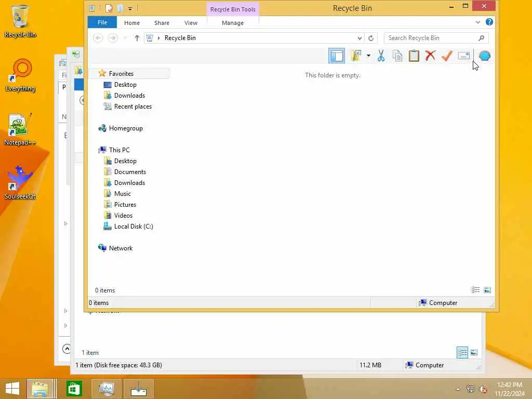The height and width of the screenshot is (399, 532).
Task: Open the address bar history dropdown
Action: [360, 38]
